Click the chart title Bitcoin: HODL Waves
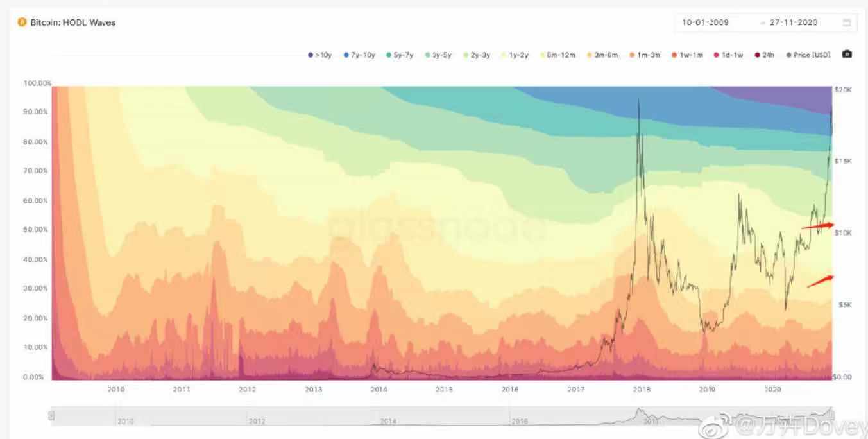The width and height of the screenshot is (868, 439). [73, 22]
